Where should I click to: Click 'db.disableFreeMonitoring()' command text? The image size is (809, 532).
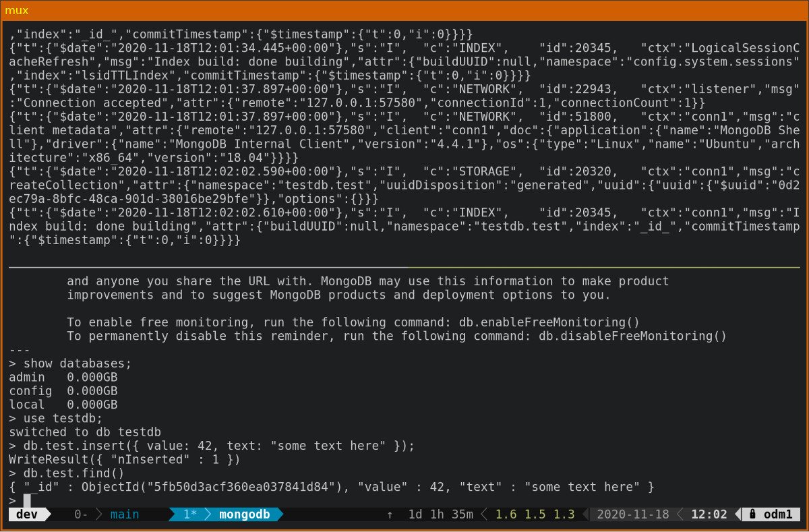click(x=633, y=336)
